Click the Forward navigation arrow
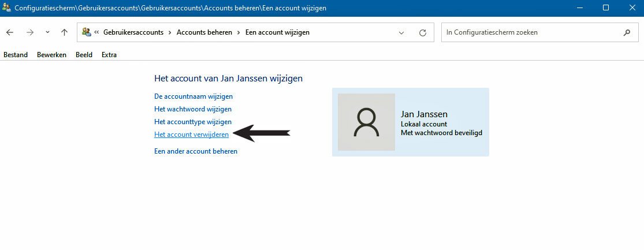644x250 pixels. pos(29,32)
